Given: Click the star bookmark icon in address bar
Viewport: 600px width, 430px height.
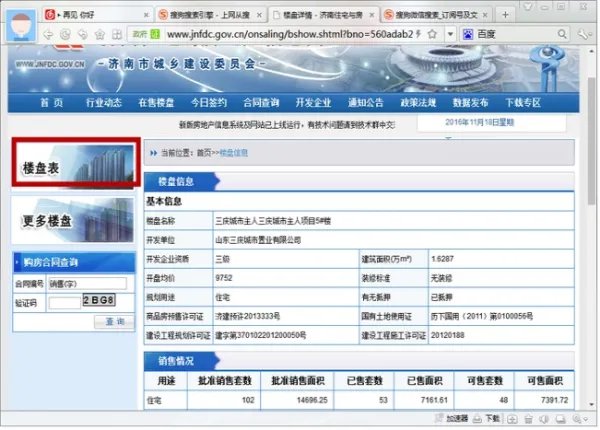Looking at the screenshot, I should [432, 34].
